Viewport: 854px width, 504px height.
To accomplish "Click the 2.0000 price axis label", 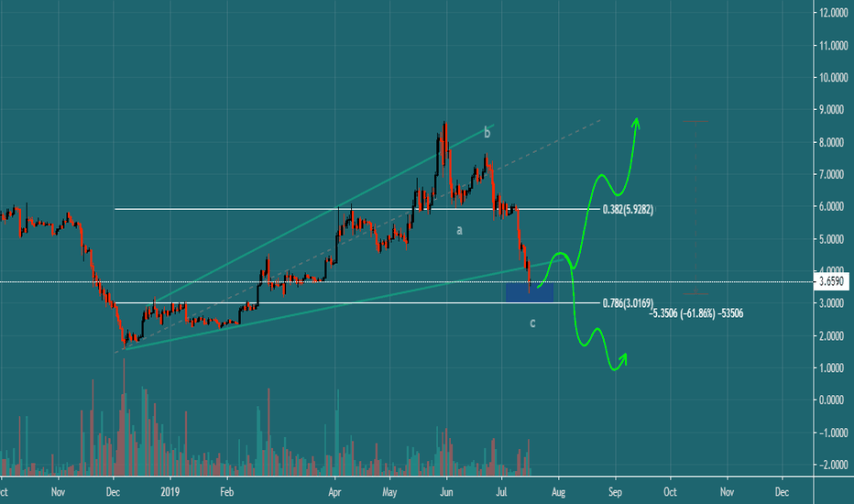I will tap(833, 336).
